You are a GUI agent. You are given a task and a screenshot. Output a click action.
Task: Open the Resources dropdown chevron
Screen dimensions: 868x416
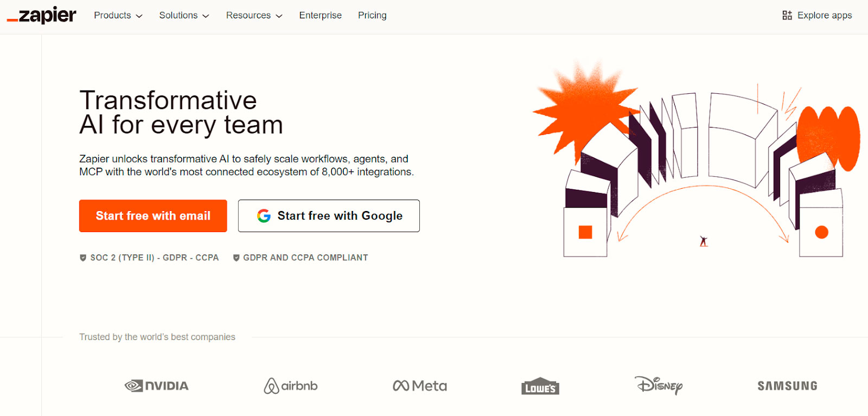click(279, 16)
